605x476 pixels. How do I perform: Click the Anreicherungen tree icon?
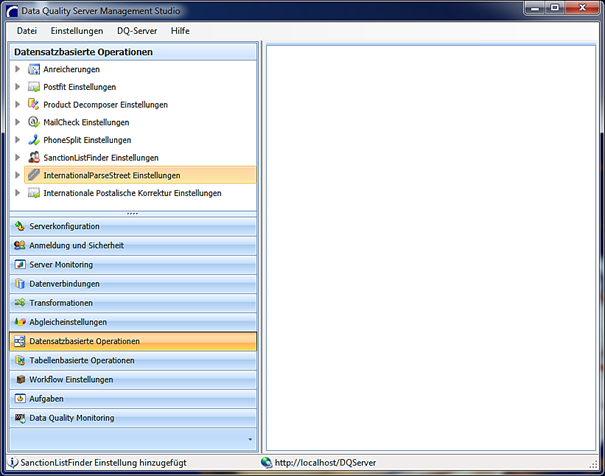pos(34,69)
